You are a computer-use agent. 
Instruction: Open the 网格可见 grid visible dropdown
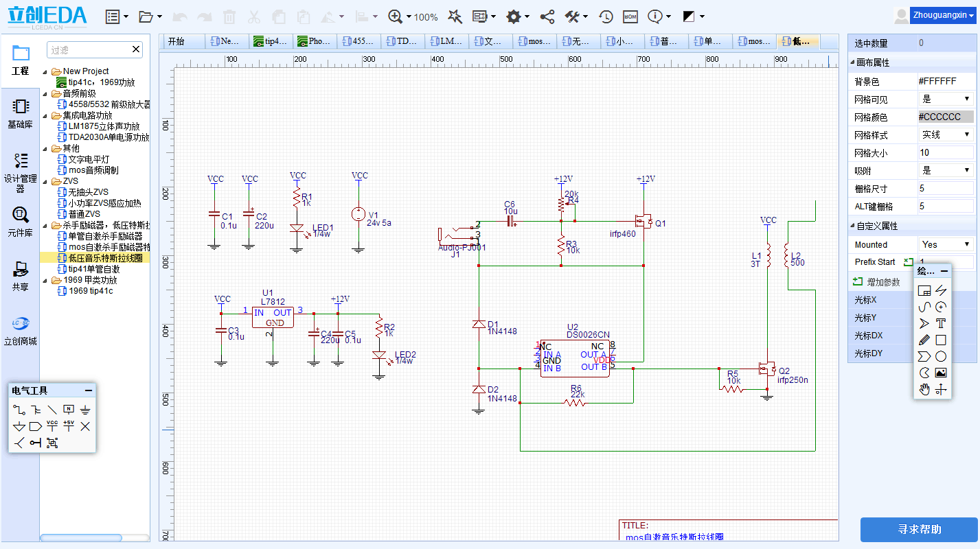point(946,99)
